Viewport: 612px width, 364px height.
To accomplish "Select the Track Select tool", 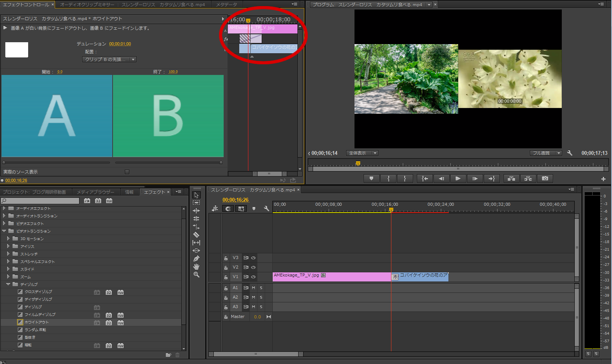I will click(x=196, y=203).
